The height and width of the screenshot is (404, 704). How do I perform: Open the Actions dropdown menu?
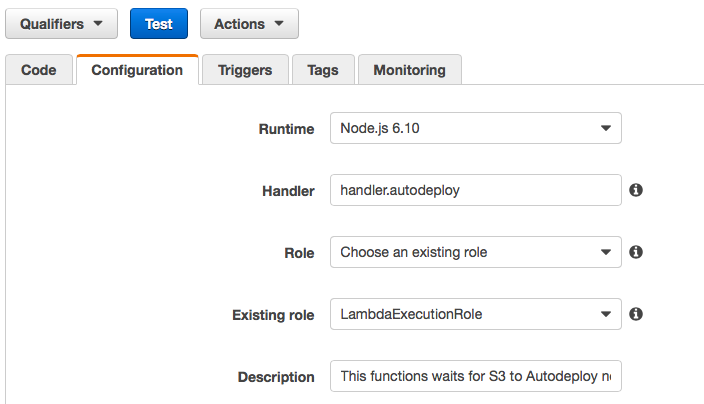[249, 24]
